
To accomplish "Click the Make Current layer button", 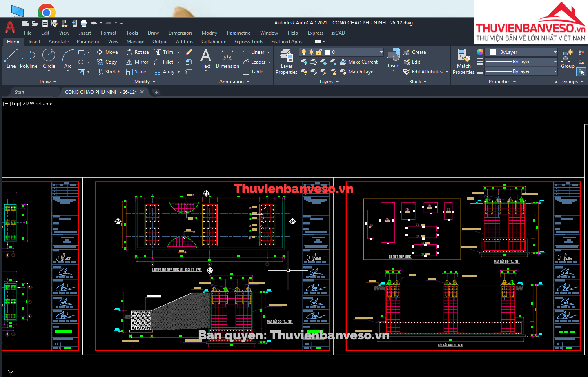I will 359,62.
